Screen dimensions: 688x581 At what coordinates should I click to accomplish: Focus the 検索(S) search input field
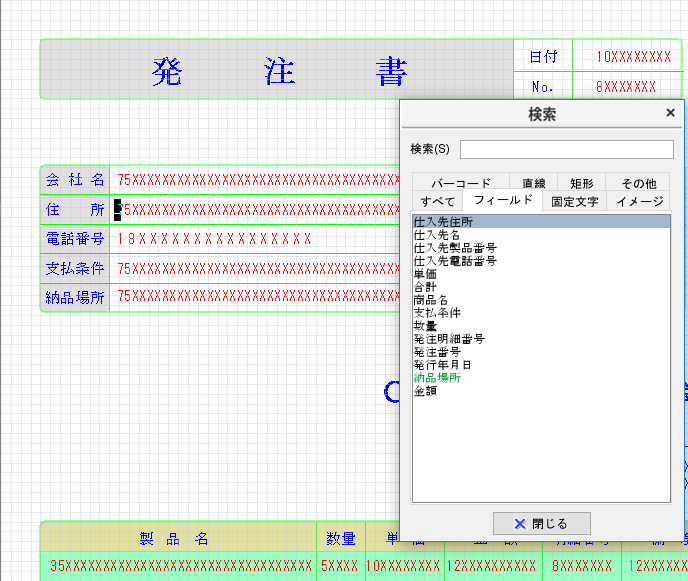pos(566,150)
